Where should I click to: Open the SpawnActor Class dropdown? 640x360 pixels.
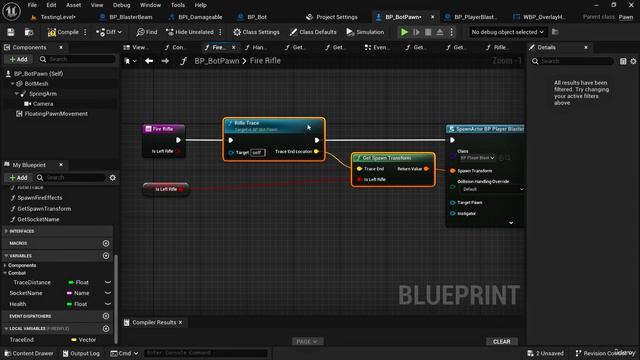pyautogui.click(x=477, y=158)
